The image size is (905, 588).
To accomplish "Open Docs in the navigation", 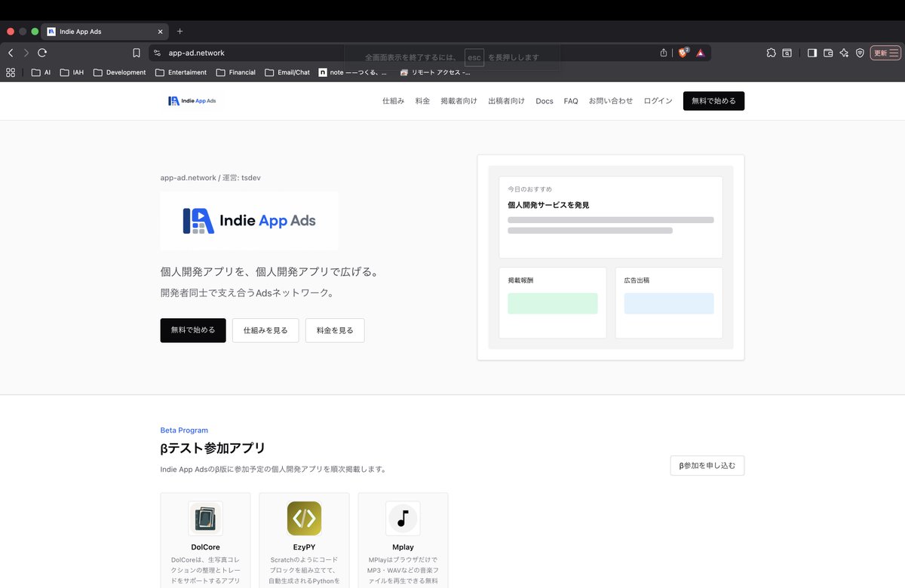I will 545,101.
